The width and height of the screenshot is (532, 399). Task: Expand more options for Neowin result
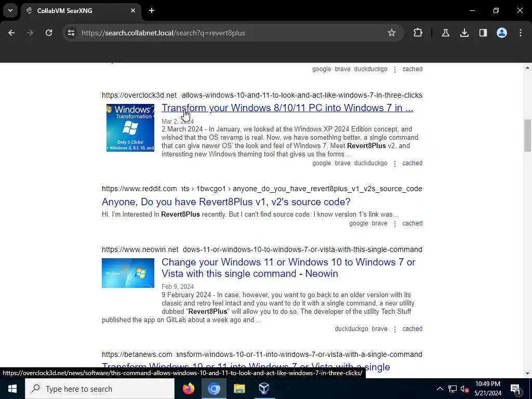[x=395, y=329]
